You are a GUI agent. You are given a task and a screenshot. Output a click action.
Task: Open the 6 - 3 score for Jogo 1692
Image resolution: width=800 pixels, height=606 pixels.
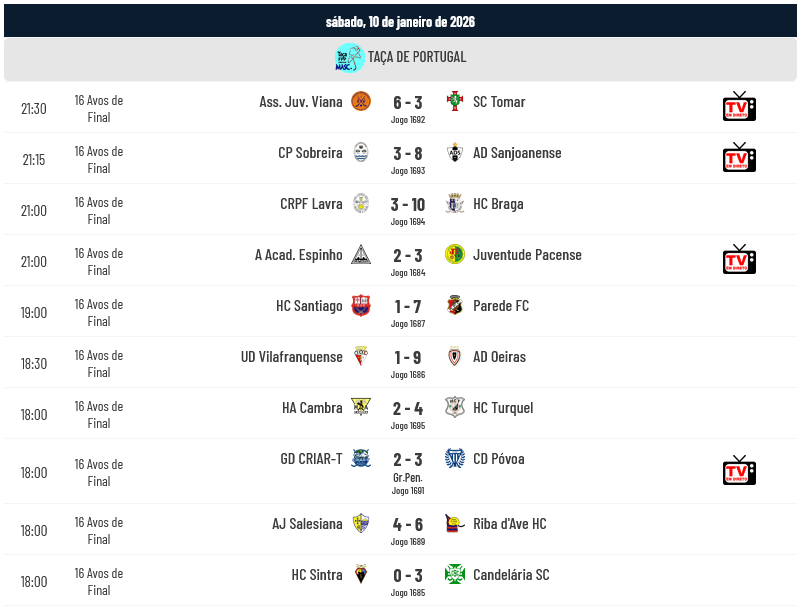(x=408, y=102)
